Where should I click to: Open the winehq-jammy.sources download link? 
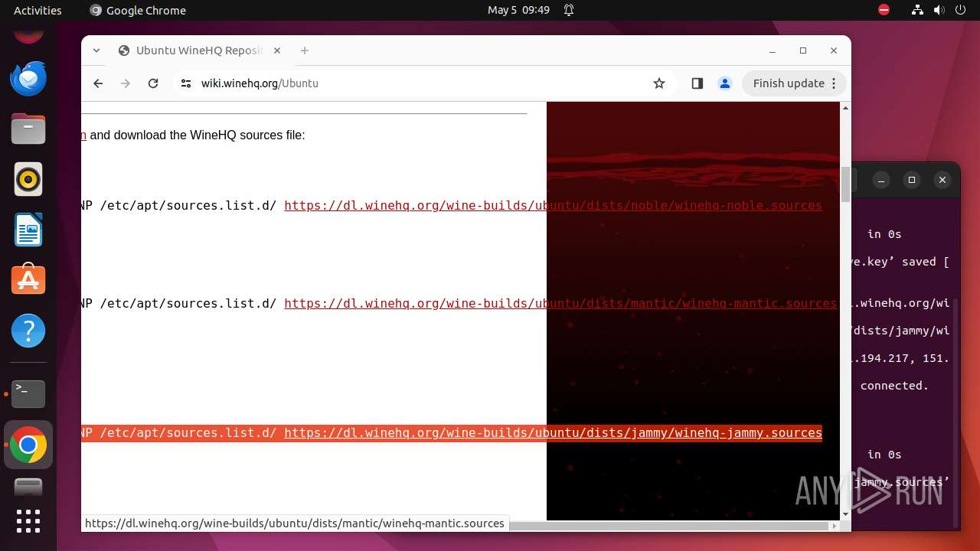click(553, 432)
